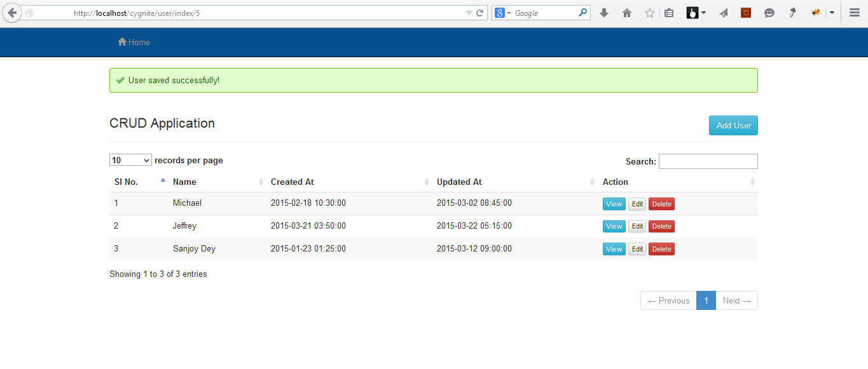Image resolution: width=868 pixels, height=369 pixels.
Task: Edit Jeffrey's record
Action: tap(637, 226)
